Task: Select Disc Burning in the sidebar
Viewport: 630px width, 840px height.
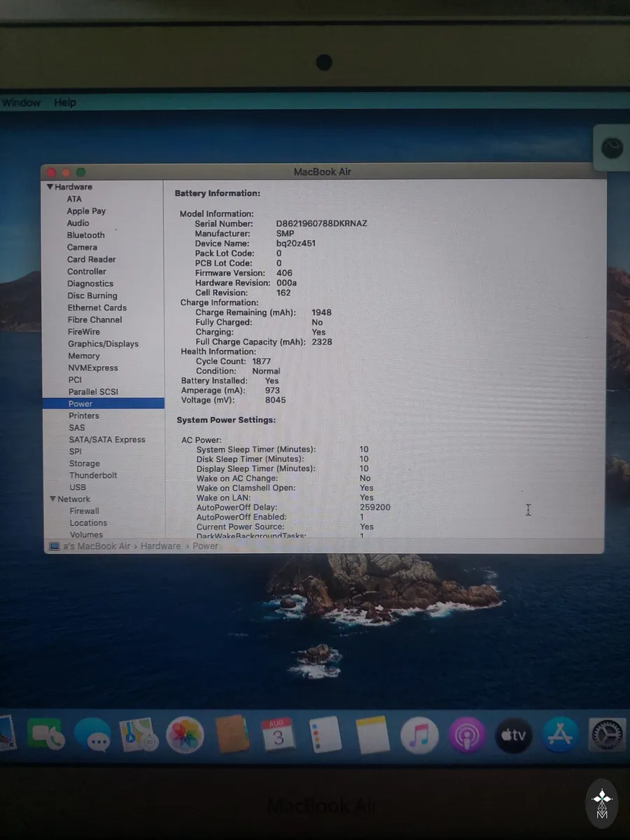Action: [92, 295]
